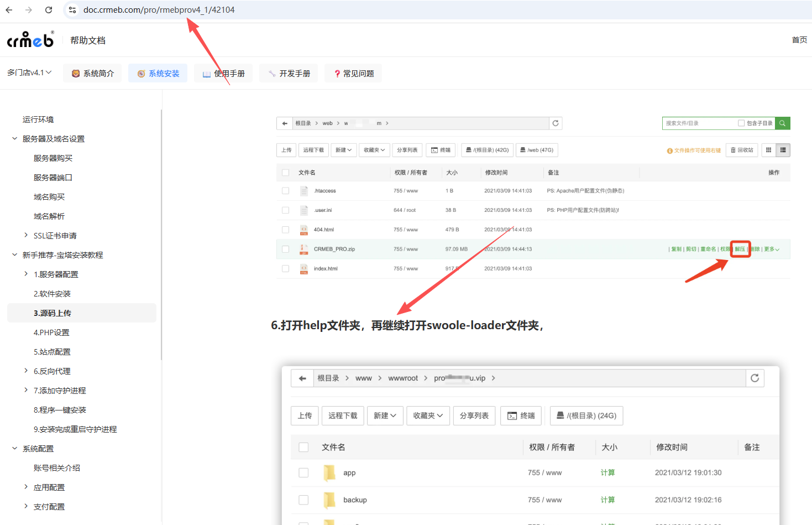812x525 pixels.
Task: Click the app folder icon
Action: (x=329, y=472)
